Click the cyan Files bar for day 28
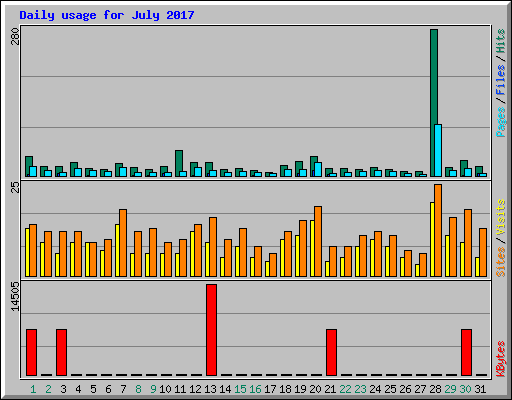 (x=438, y=150)
